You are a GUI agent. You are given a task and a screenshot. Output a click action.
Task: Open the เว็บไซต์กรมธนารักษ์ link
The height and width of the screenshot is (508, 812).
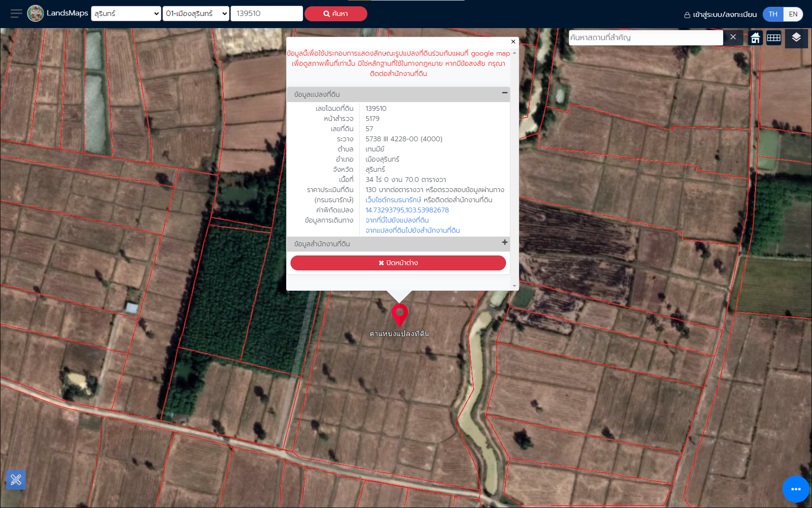[393, 200]
